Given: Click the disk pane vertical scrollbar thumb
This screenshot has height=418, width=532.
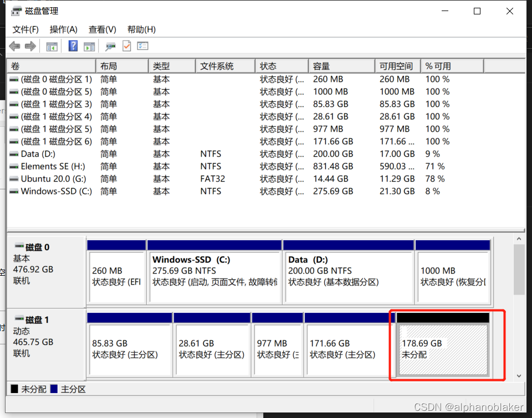Looking at the screenshot, I should pyautogui.click(x=519, y=270).
